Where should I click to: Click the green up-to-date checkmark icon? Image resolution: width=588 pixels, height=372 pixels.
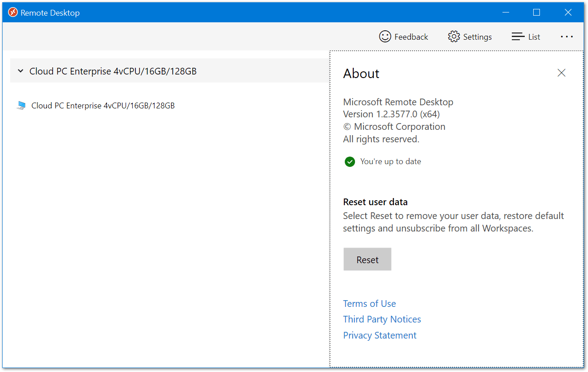click(350, 161)
